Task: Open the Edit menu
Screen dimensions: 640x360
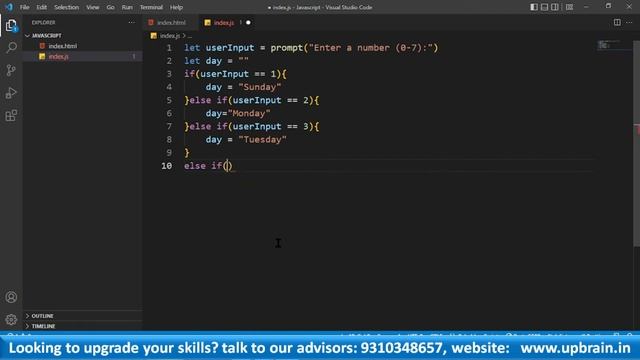Action: (x=41, y=7)
